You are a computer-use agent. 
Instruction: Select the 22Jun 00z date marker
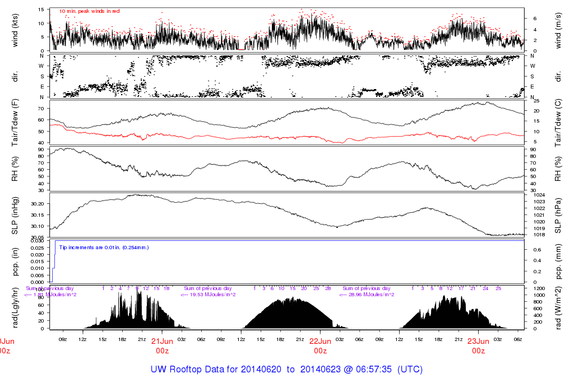[320, 345]
